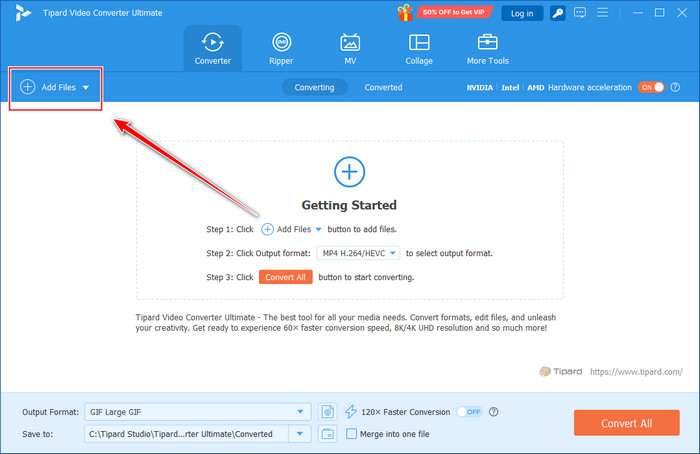
Task: Open the custom profile settings icon
Action: point(328,412)
